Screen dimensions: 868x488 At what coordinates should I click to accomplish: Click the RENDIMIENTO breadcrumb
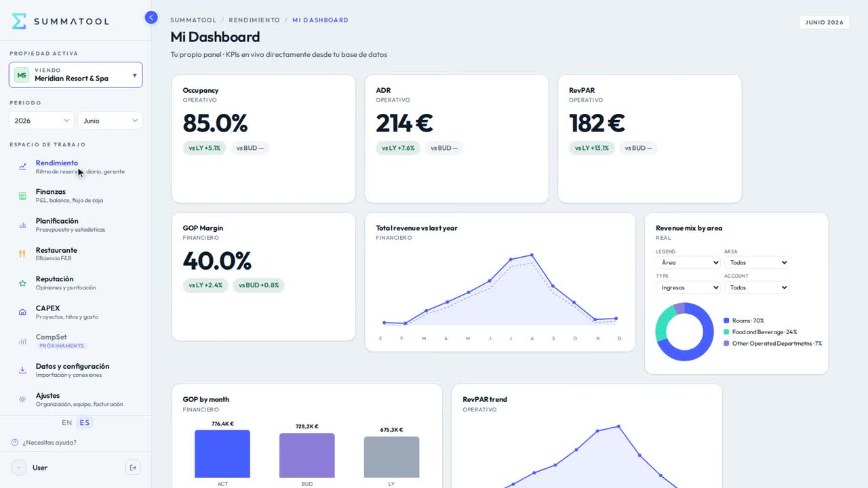[254, 20]
